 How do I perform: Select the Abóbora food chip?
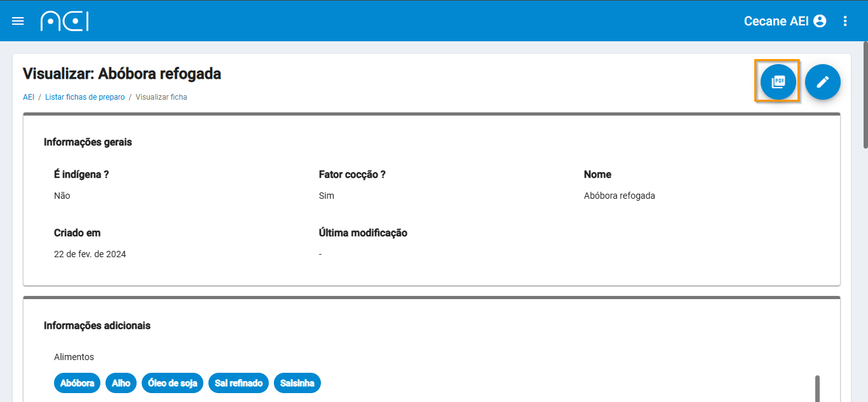(x=77, y=383)
